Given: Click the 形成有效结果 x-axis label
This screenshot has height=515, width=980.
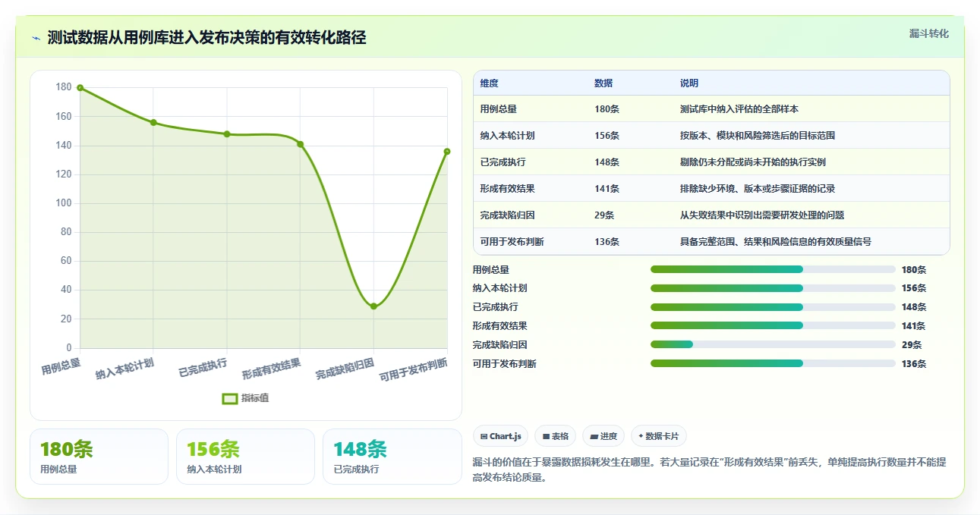Looking at the screenshot, I should pyautogui.click(x=272, y=369).
